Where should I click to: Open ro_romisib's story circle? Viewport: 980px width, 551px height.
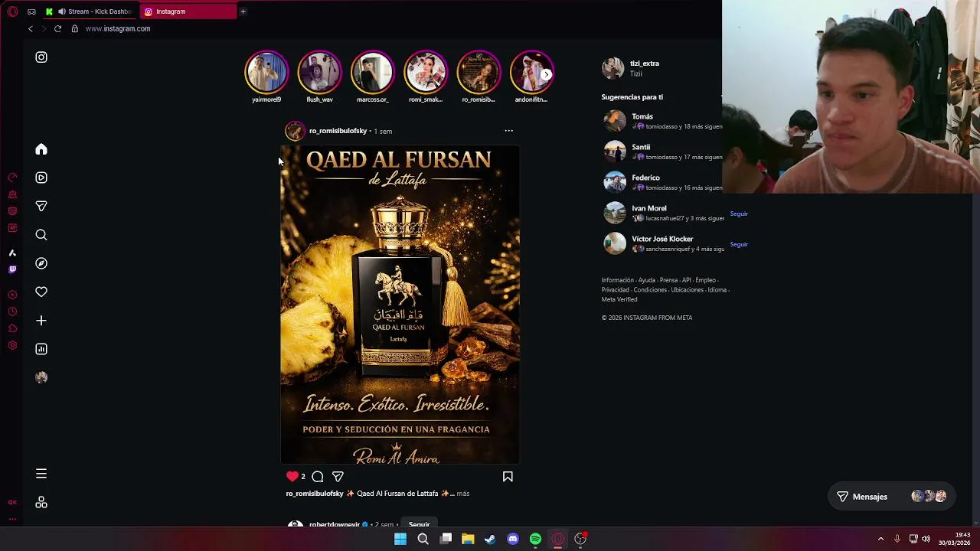click(x=479, y=73)
